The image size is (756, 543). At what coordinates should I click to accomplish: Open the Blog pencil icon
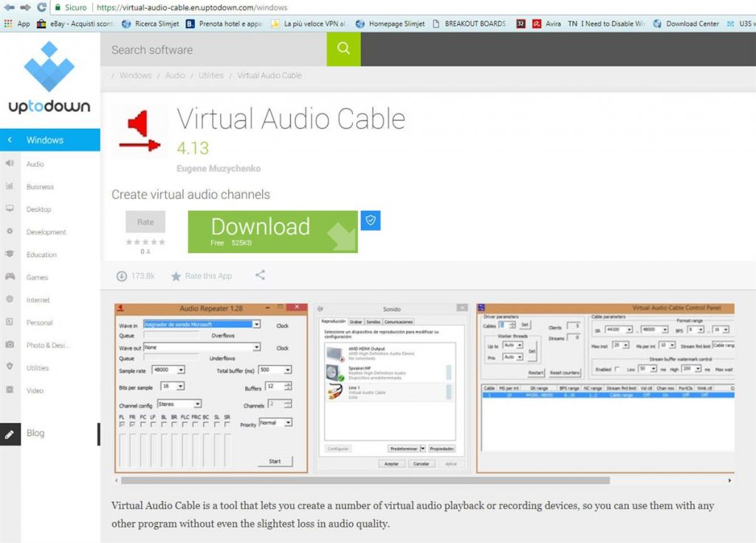pos(10,434)
